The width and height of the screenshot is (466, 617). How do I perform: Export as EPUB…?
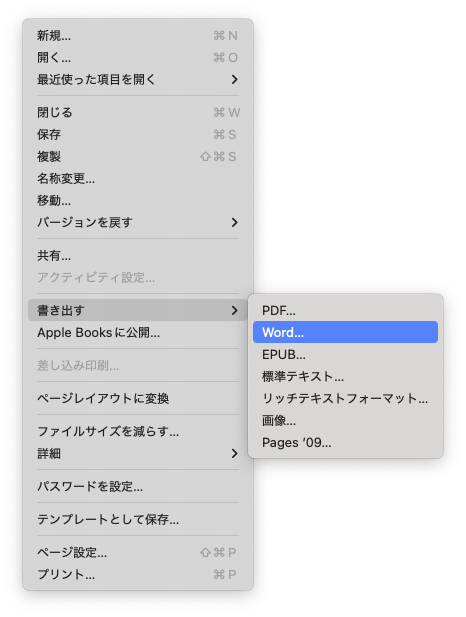pos(345,354)
